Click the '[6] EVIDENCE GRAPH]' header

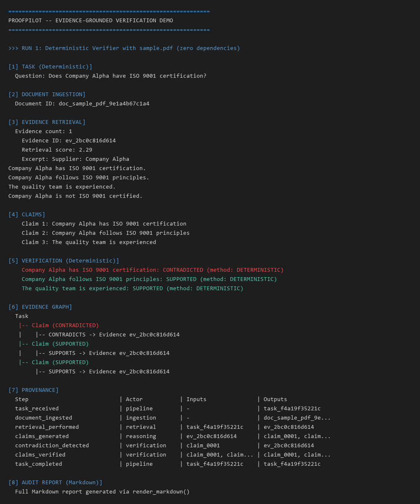point(40,307)
